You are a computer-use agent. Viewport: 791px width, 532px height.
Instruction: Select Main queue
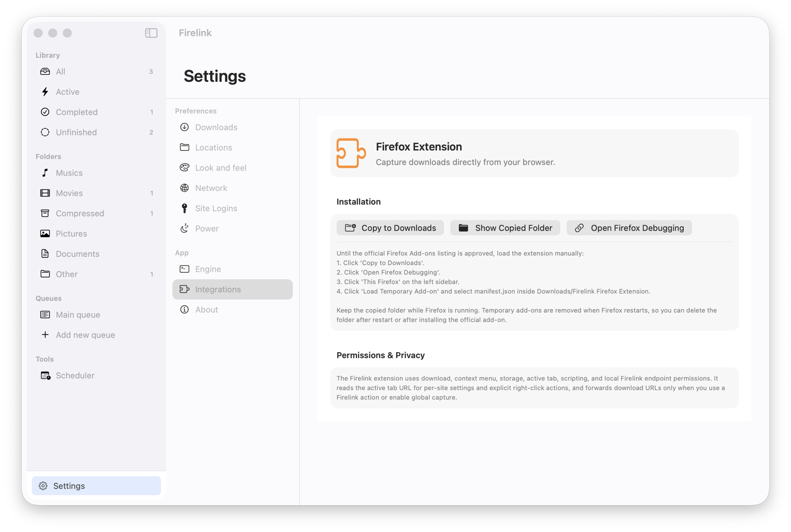click(96, 315)
